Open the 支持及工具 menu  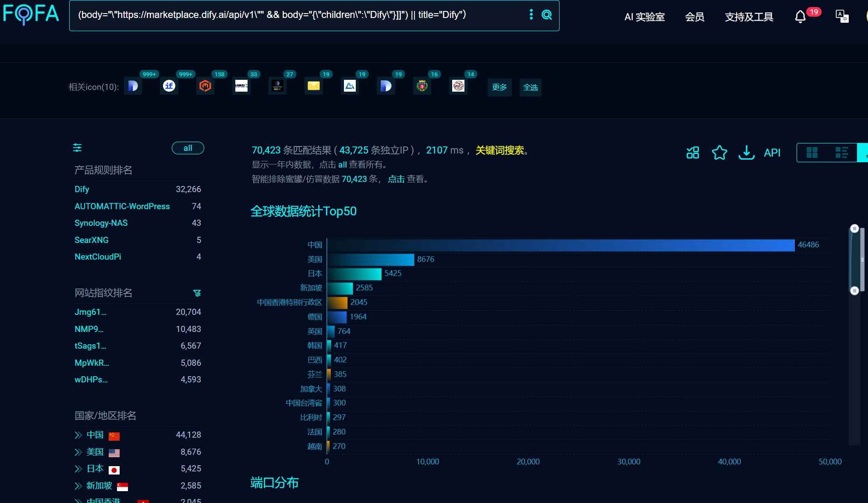coord(749,17)
